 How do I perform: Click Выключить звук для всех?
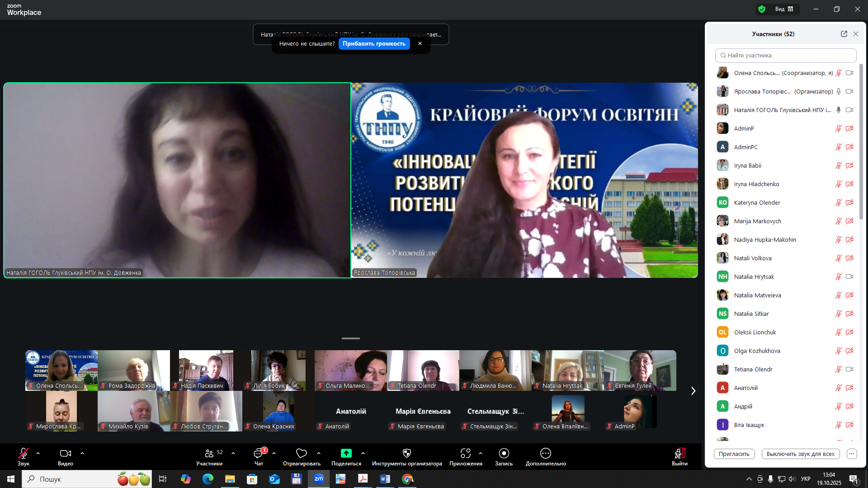coord(800,454)
